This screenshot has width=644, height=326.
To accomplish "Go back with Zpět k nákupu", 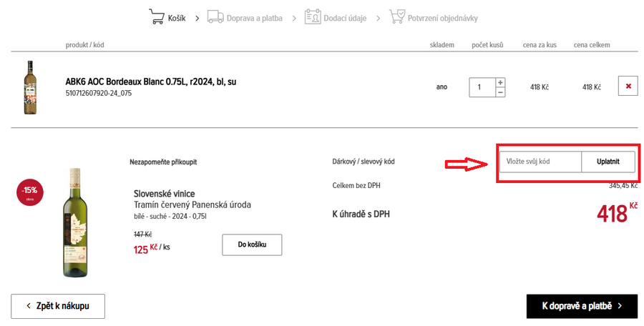I will [x=58, y=306].
